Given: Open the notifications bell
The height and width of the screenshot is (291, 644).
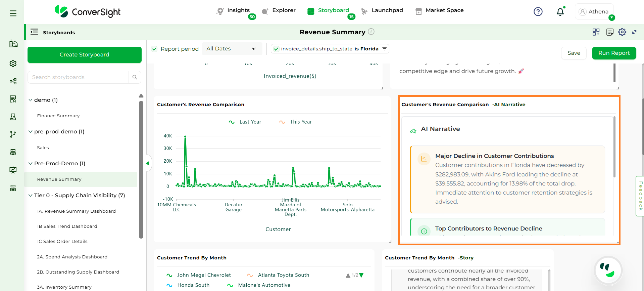Looking at the screenshot, I should coord(560,12).
